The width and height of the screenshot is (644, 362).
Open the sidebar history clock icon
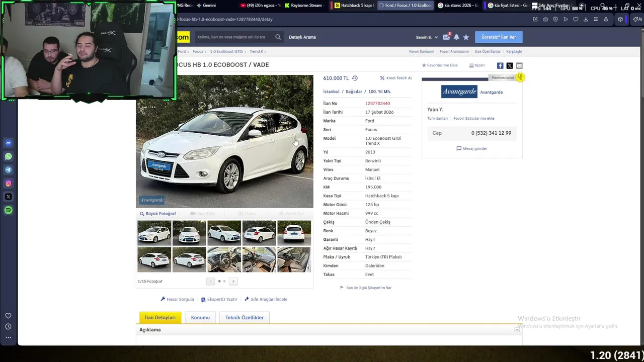pos(8,327)
